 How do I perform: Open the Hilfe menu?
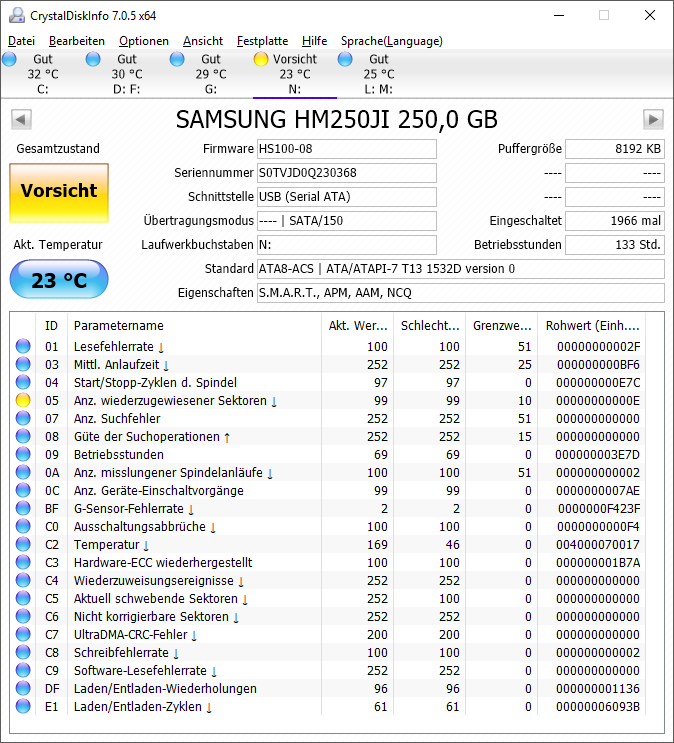click(x=314, y=41)
